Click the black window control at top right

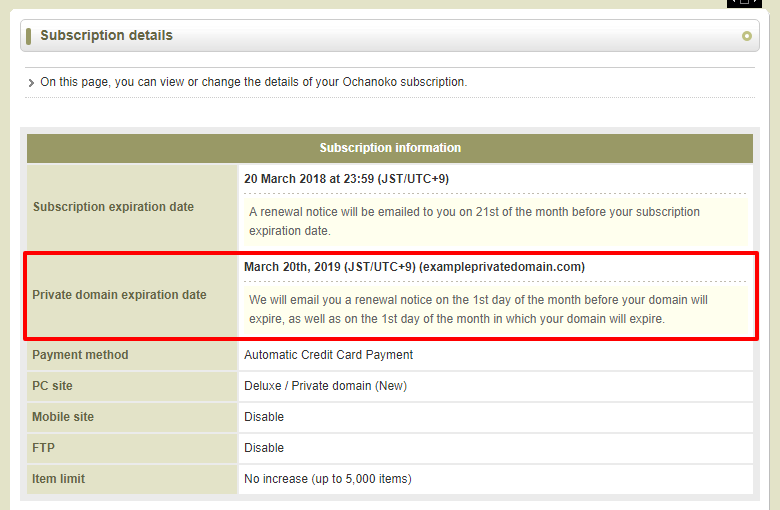(x=744, y=3)
